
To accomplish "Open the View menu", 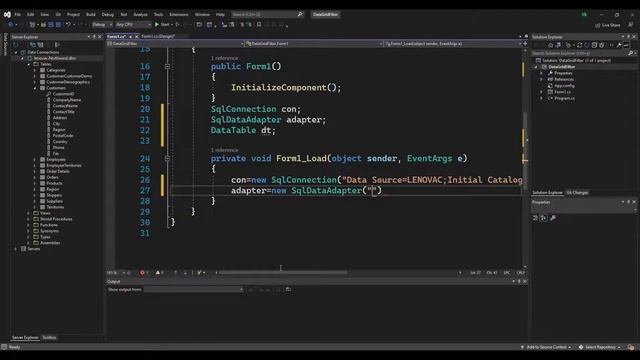I will point(44,14).
